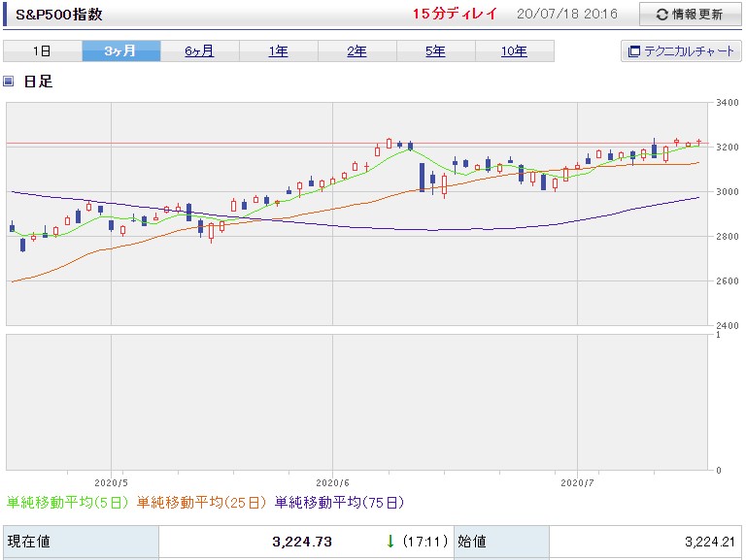746x560 pixels.
Task: Click the large blue mid-June drop candlestick
Action: [x=422, y=178]
